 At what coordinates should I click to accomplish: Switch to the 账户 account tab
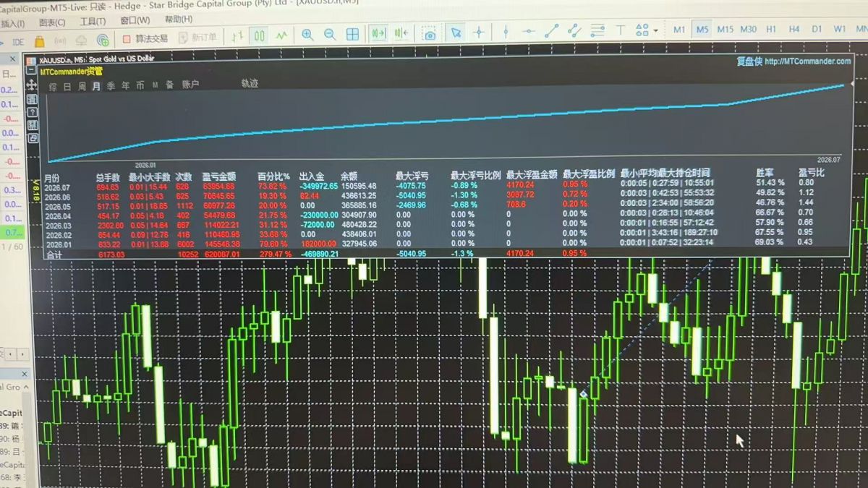click(x=190, y=85)
